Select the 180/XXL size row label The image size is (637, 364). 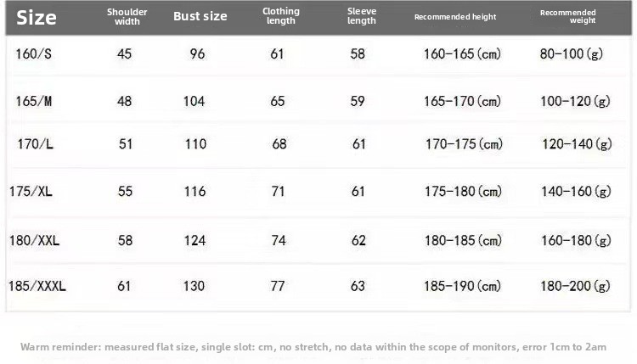point(34,241)
